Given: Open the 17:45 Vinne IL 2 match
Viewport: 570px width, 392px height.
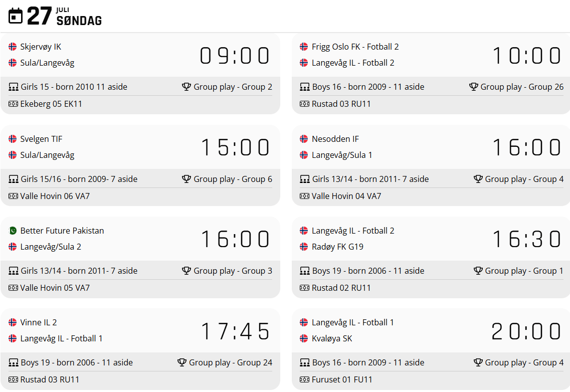Looking at the screenshot, I should coord(236,331).
